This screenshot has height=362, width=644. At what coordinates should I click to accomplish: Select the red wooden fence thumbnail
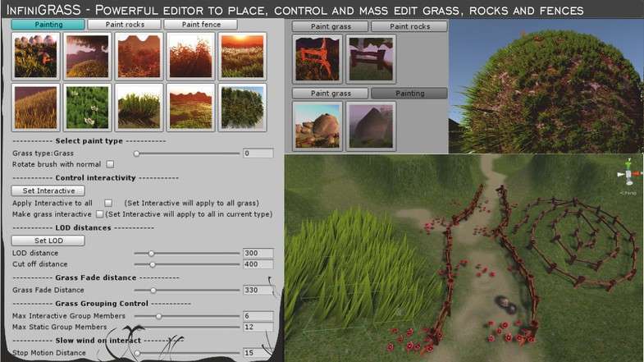317,59
